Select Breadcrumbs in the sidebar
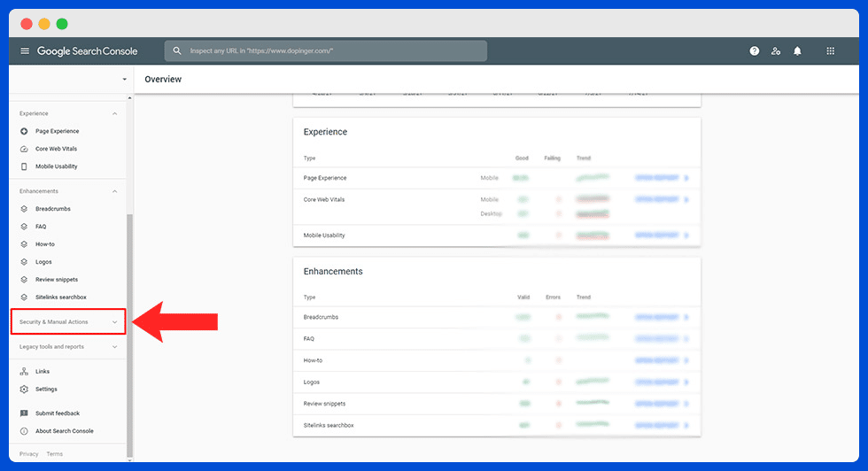The width and height of the screenshot is (868, 471). point(53,209)
